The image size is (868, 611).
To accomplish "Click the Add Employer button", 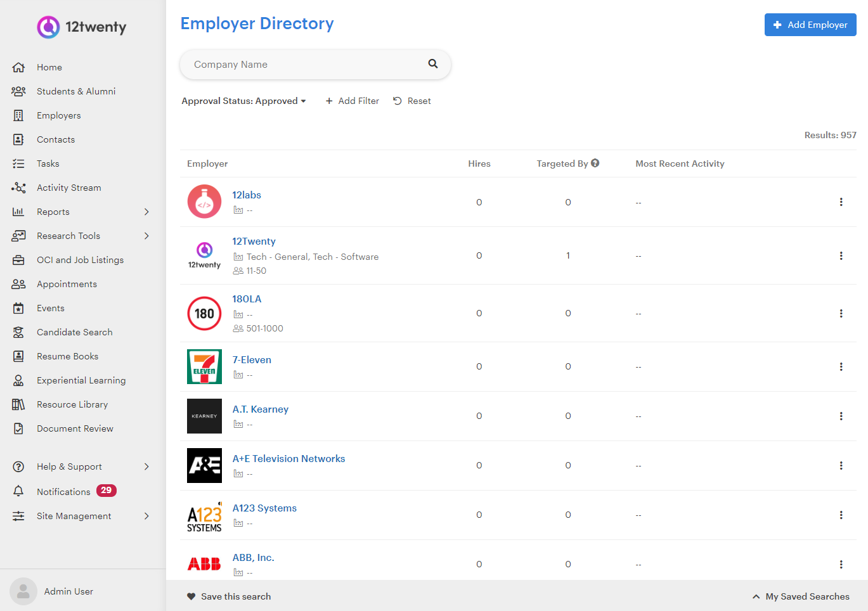I will (x=810, y=25).
